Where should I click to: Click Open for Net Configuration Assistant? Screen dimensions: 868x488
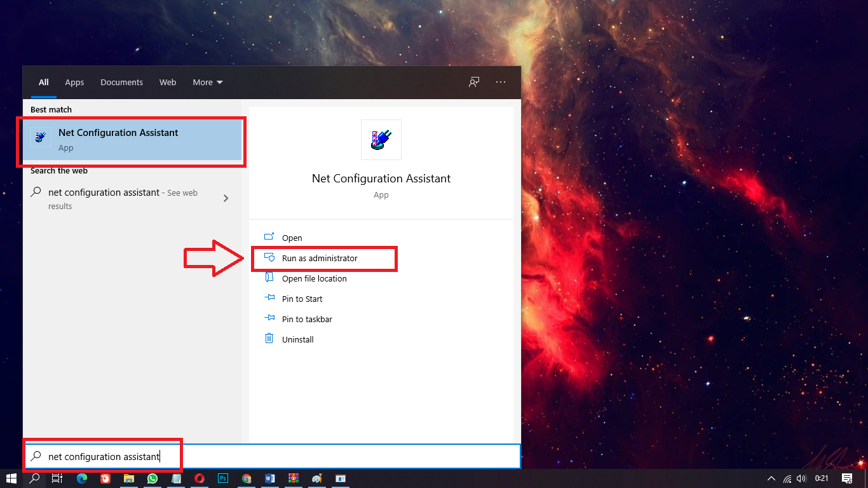coord(381,238)
